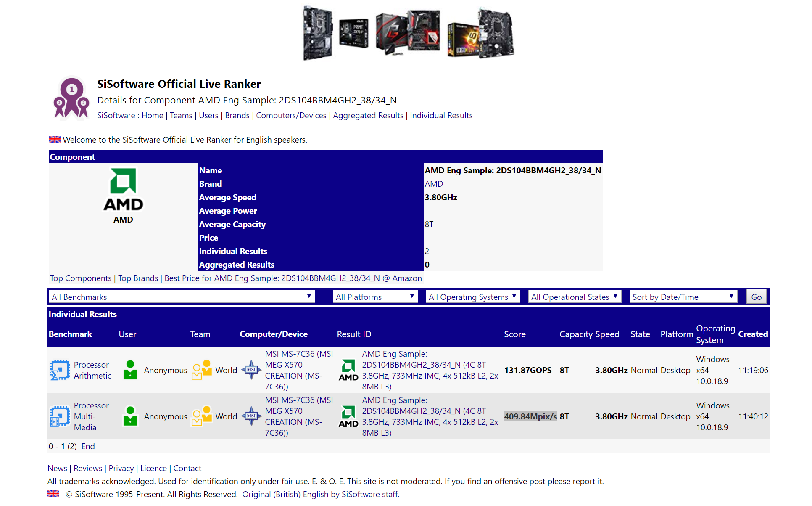Click the Benchmark column header
The image size is (812, 506).
[x=70, y=334]
